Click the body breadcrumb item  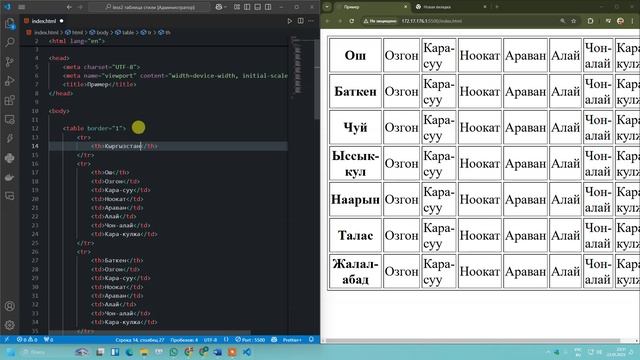(99, 32)
